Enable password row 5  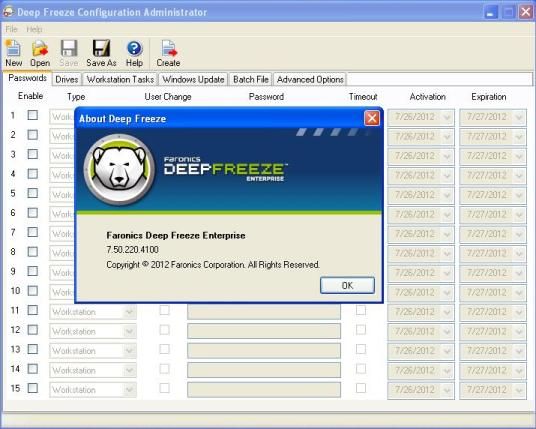click(x=33, y=193)
